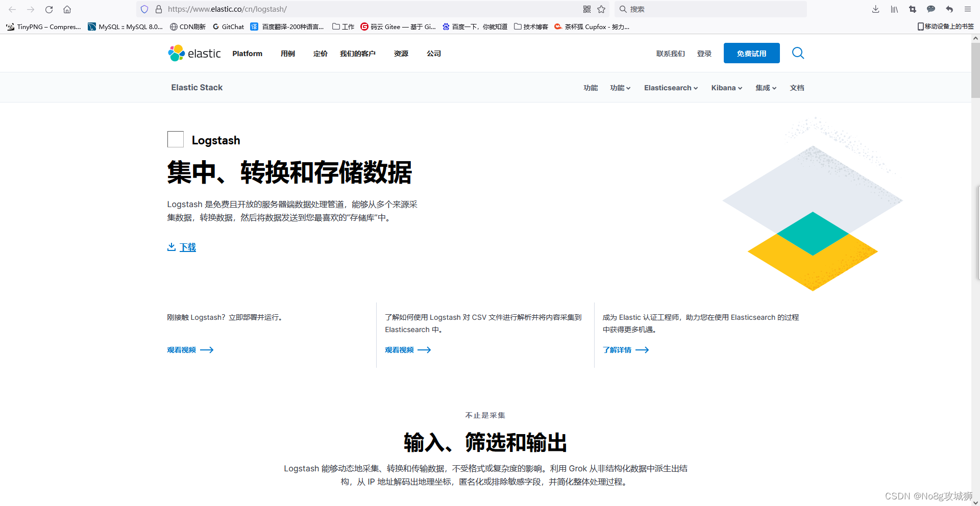Click the elastic logo
The image size is (980, 506).
(194, 53)
